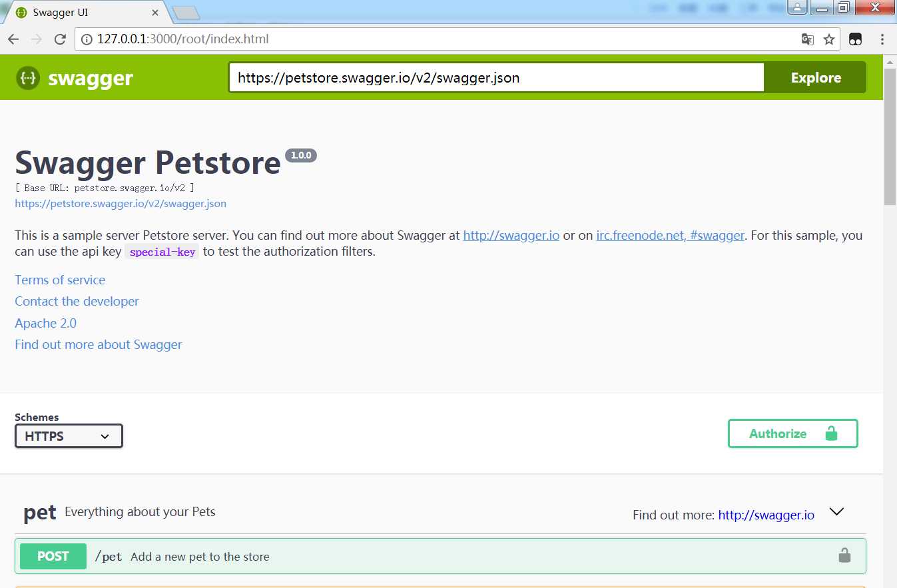Click the Explore button
Image resolution: width=897 pixels, height=588 pixels.
coord(816,77)
